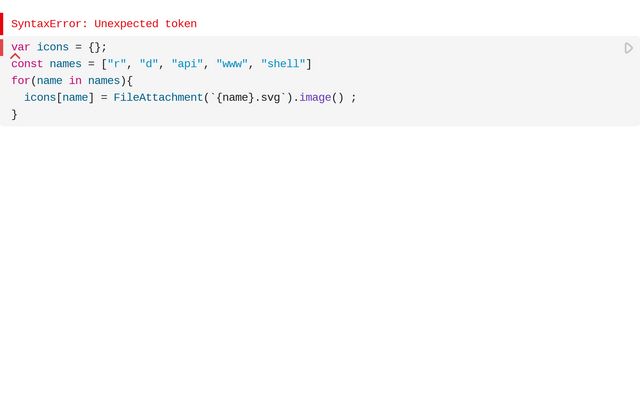Click the red syntax error caret marker

[x=15, y=56]
